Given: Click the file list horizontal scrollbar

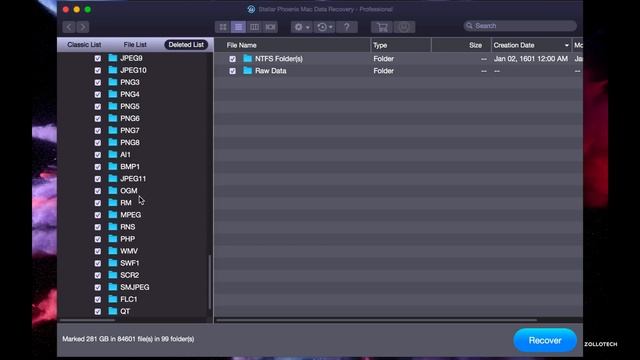Looking at the screenshot, I should tap(376, 320).
